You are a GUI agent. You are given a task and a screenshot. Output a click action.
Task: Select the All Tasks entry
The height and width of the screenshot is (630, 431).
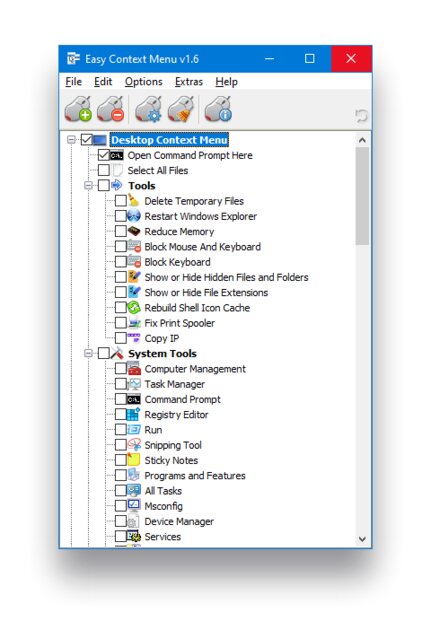[163, 491]
